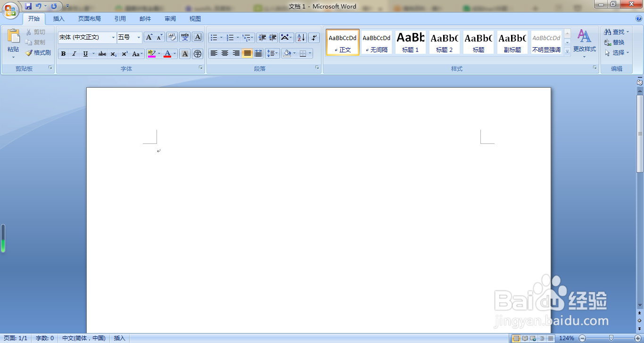Click the 粘贴 paste button

(x=13, y=43)
